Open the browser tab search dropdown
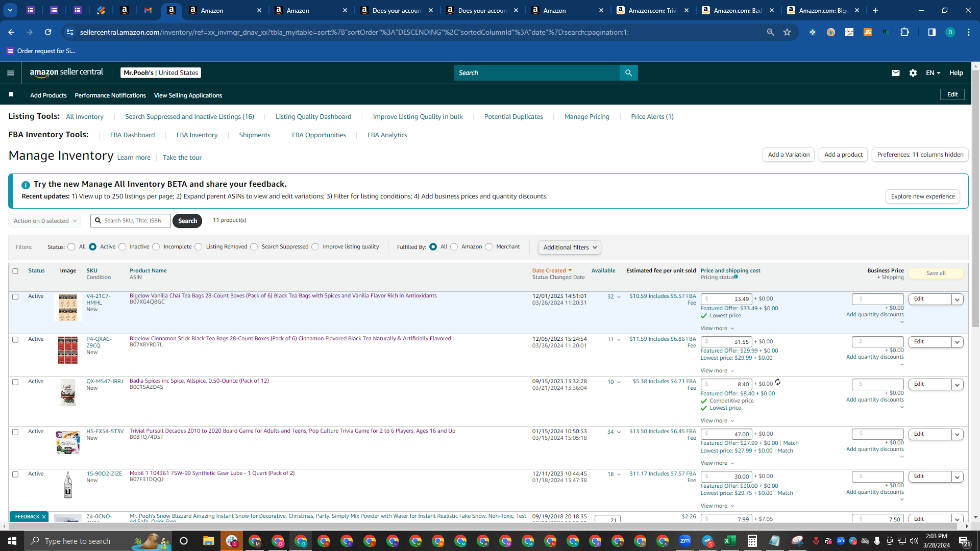Screen dimensions: 980x551 (x=10, y=10)
